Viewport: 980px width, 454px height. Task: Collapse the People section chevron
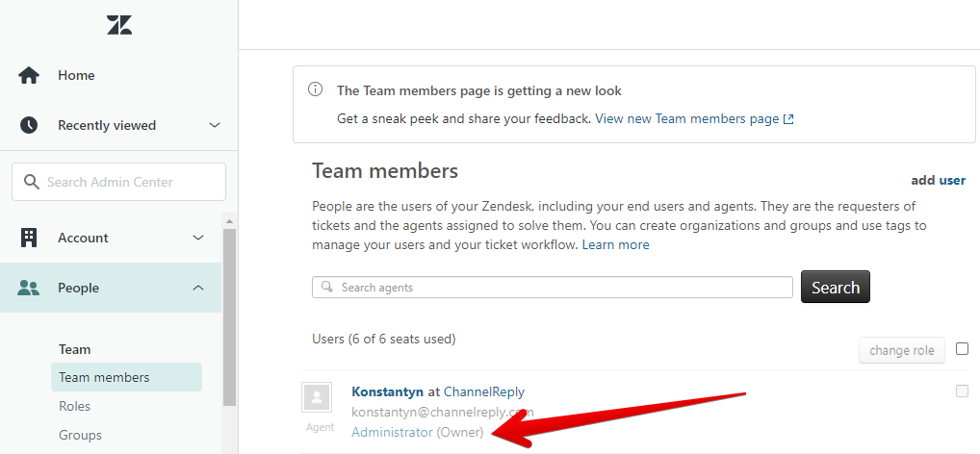(198, 288)
